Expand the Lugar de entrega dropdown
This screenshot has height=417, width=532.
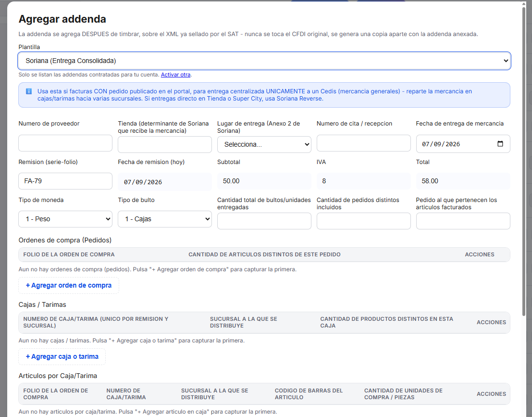point(264,144)
